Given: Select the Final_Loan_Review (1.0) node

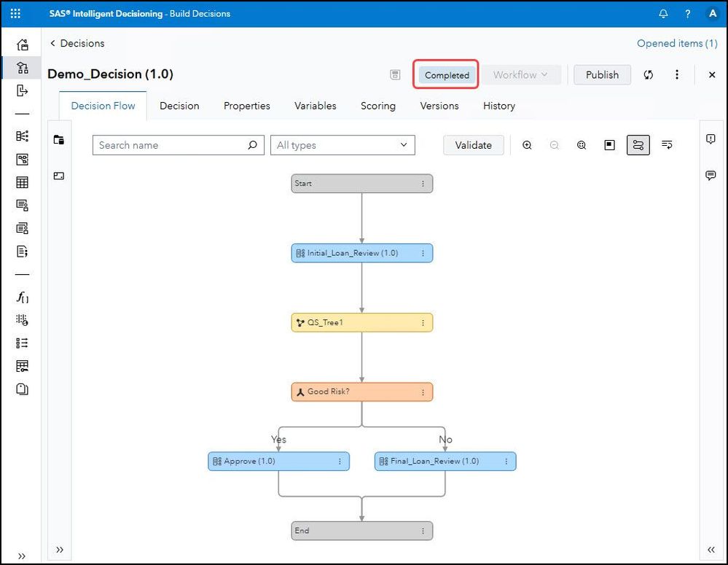Looking at the screenshot, I should pos(445,461).
